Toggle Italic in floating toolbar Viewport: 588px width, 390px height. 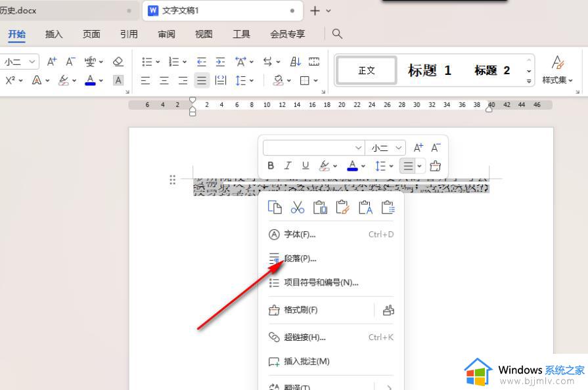(288, 165)
